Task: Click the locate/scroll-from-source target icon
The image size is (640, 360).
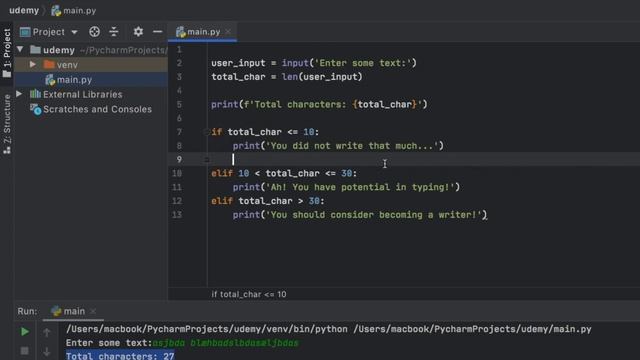Action: coord(94,32)
